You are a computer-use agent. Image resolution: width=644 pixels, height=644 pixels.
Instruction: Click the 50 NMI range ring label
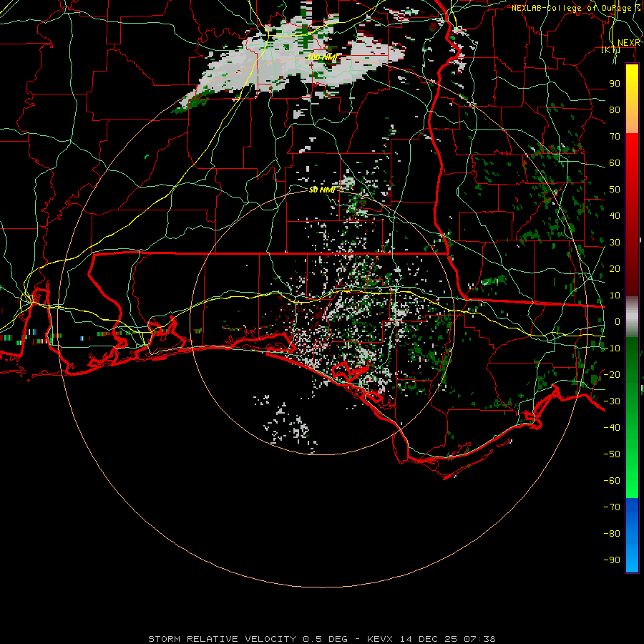click(x=323, y=190)
